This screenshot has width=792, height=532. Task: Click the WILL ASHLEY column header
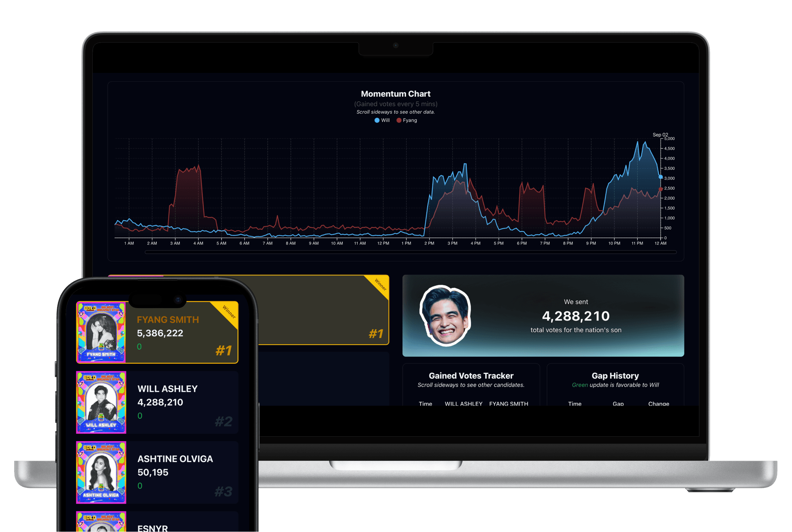463,404
